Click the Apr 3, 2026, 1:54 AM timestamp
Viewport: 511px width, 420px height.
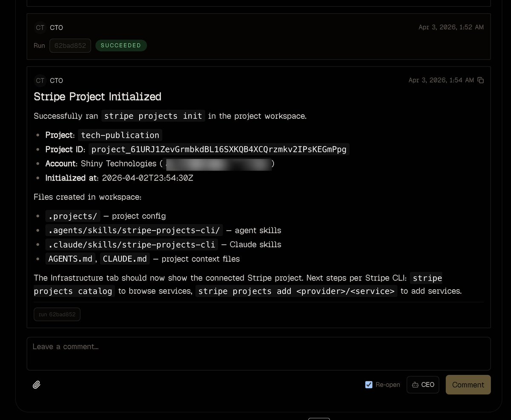click(441, 80)
